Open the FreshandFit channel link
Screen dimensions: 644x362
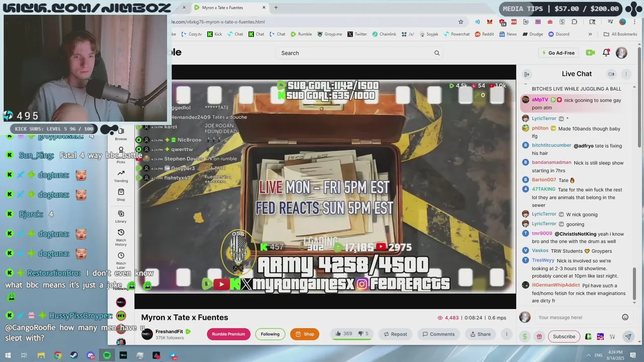(x=169, y=331)
